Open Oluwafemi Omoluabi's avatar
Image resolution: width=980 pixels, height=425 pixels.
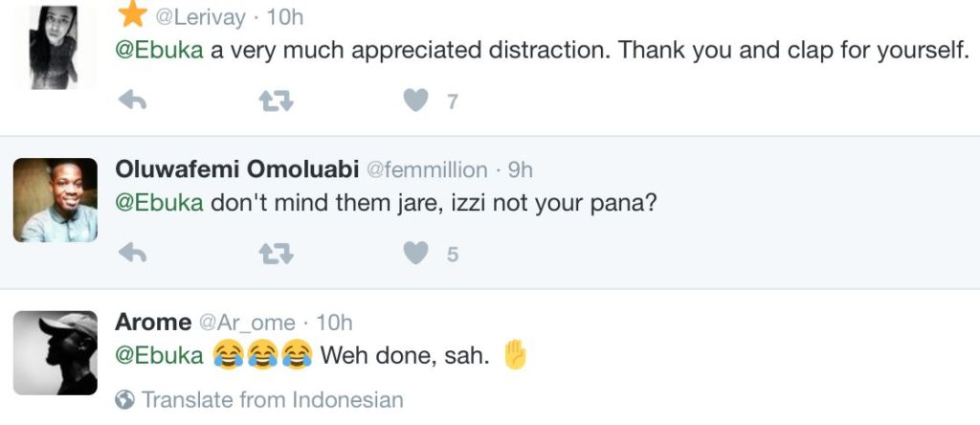(x=55, y=200)
